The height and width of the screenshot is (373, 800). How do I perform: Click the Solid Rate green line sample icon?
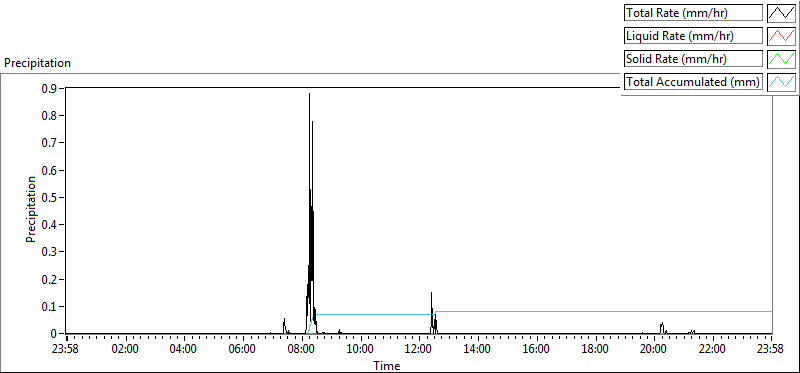(781, 59)
